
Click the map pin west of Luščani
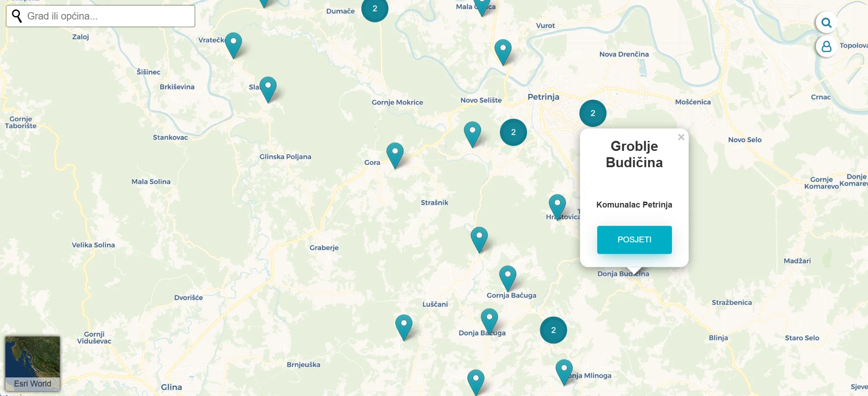coord(403,326)
